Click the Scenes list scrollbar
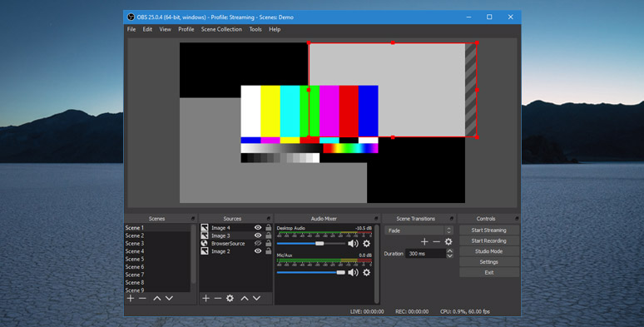Image resolution: width=644 pixels, height=327 pixels. (193, 254)
